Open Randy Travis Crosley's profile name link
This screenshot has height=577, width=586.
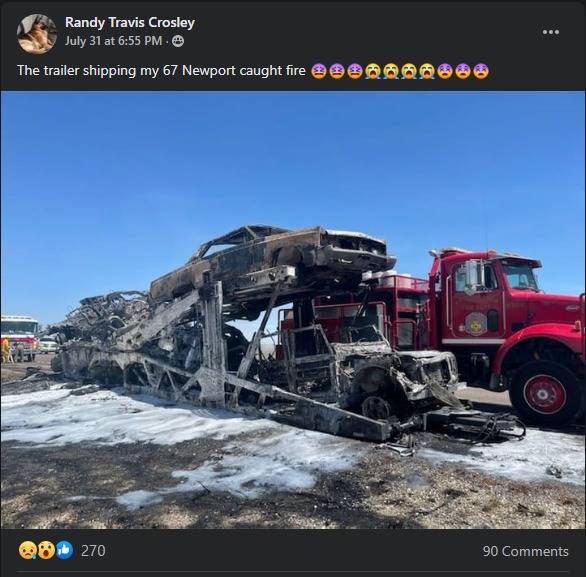click(130, 22)
